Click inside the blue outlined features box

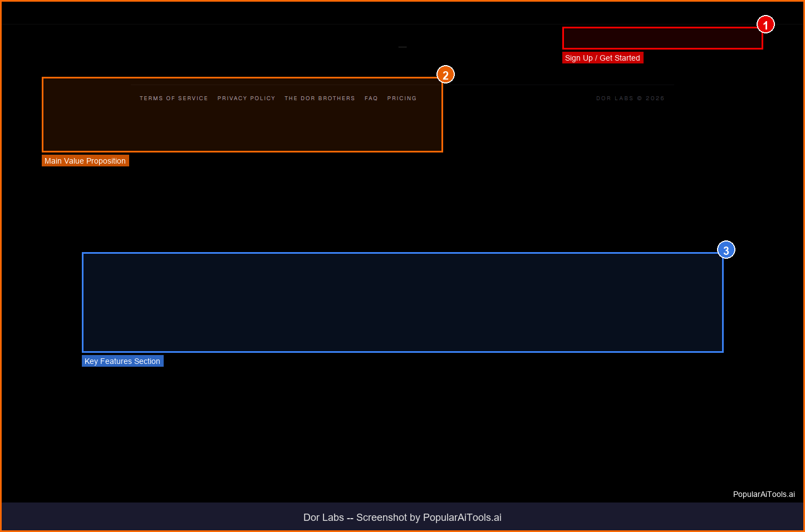pyautogui.click(x=402, y=303)
